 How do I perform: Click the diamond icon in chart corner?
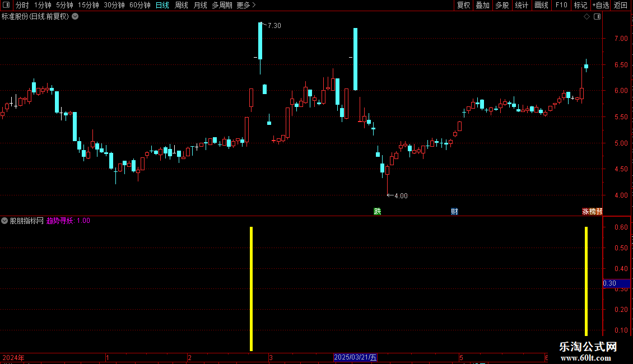click(x=587, y=17)
